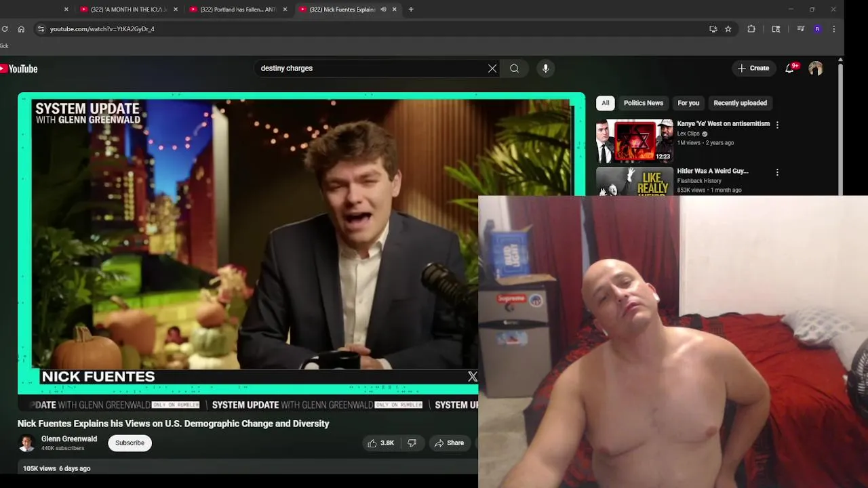868x488 pixels.
Task: Open the Create menu
Action: (x=753, y=68)
